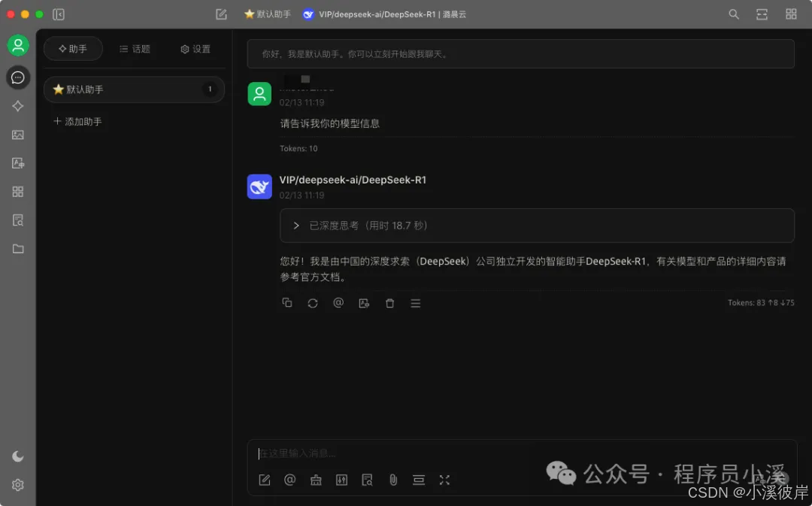Click knowledge base icon in input toolbar

(367, 480)
